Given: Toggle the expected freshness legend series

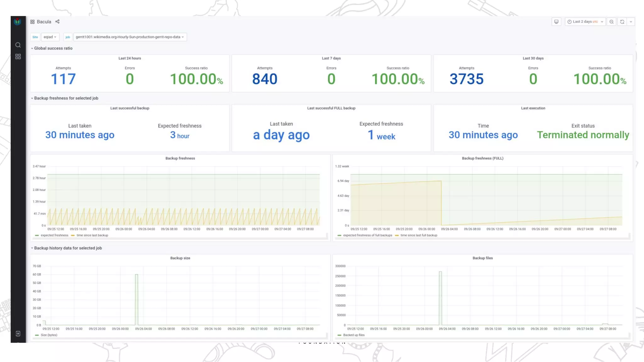Looking at the screenshot, I should click(54, 235).
